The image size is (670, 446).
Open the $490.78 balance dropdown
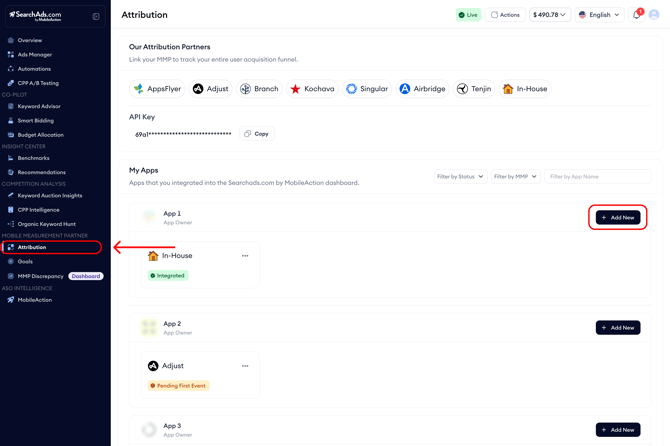click(x=550, y=15)
